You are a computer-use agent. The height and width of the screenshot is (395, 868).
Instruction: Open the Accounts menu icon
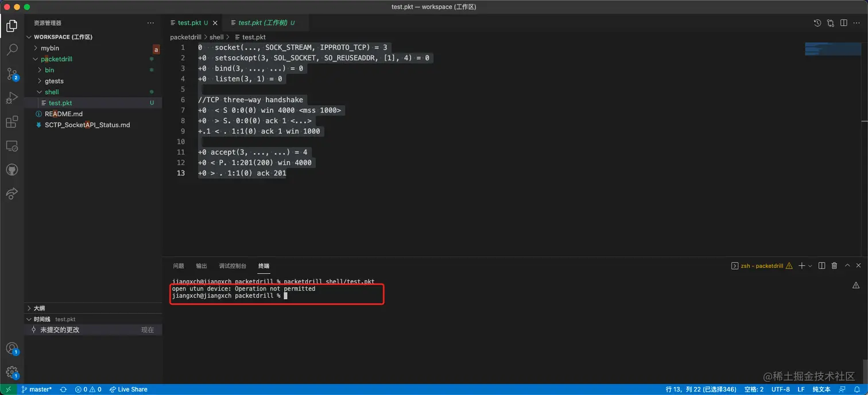point(11,348)
